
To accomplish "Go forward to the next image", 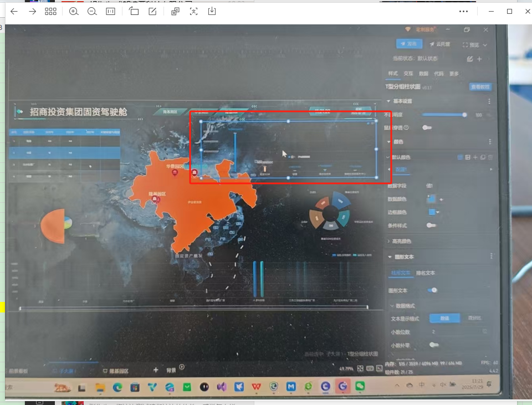I will point(32,12).
